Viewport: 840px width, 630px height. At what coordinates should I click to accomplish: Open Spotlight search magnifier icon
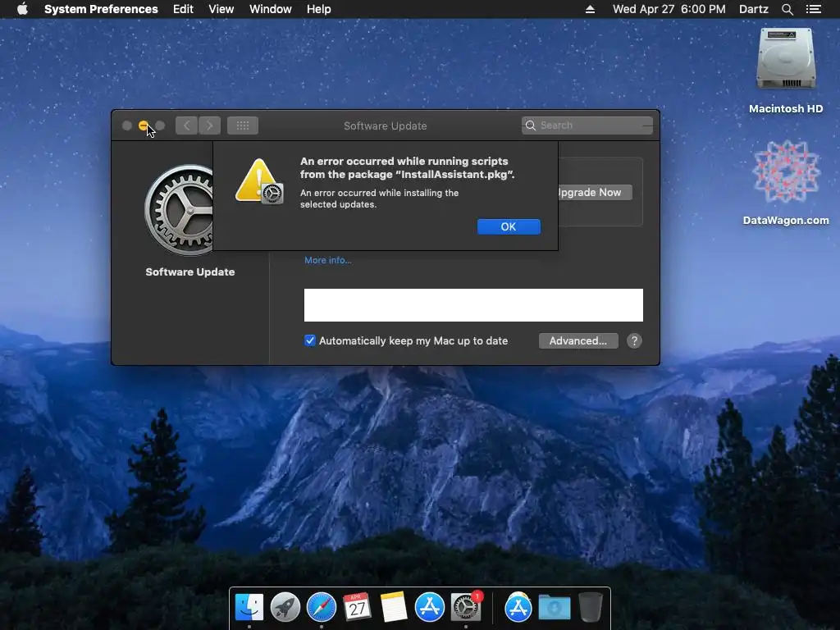(x=787, y=9)
